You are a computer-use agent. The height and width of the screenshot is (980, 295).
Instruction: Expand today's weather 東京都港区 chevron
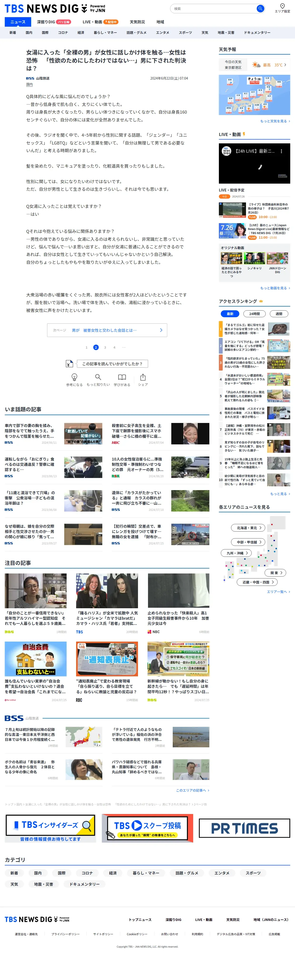click(x=285, y=65)
